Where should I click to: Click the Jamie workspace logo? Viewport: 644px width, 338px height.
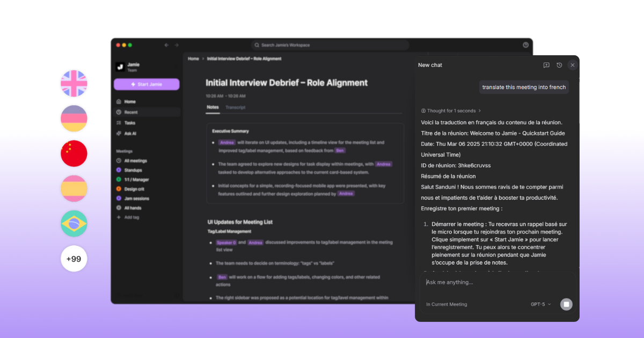coord(120,67)
